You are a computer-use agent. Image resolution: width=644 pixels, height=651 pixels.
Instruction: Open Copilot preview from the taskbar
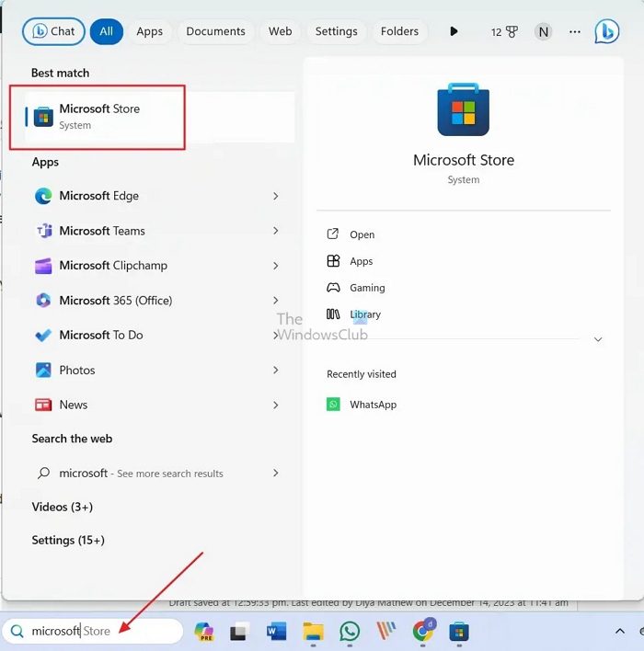point(204,632)
